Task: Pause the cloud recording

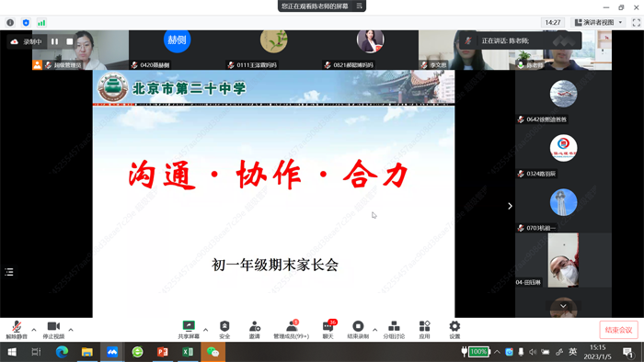Action: point(54,41)
